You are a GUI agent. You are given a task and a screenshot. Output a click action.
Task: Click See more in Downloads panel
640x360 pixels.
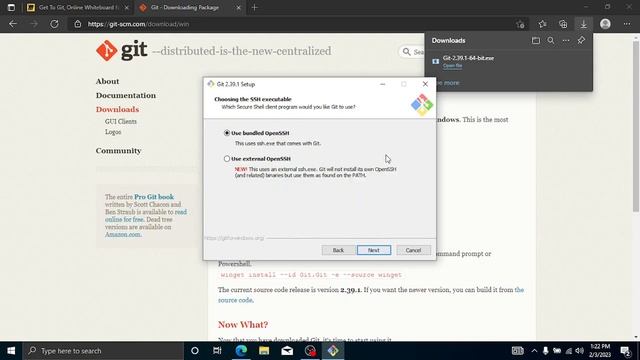(x=447, y=83)
